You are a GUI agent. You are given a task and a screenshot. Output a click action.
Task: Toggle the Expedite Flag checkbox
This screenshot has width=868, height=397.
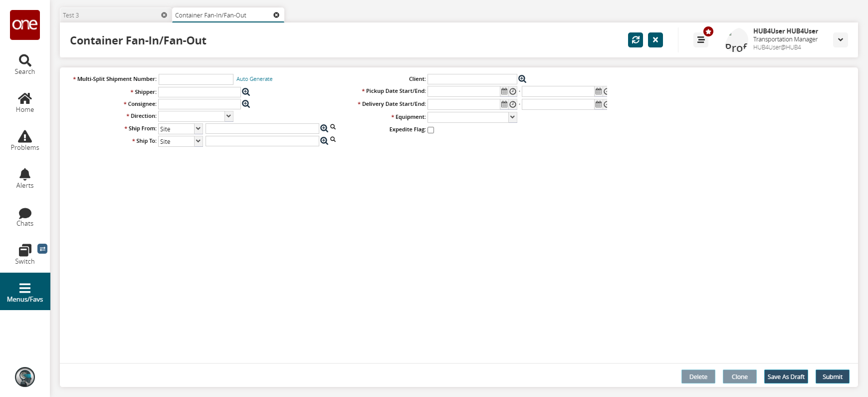click(431, 130)
